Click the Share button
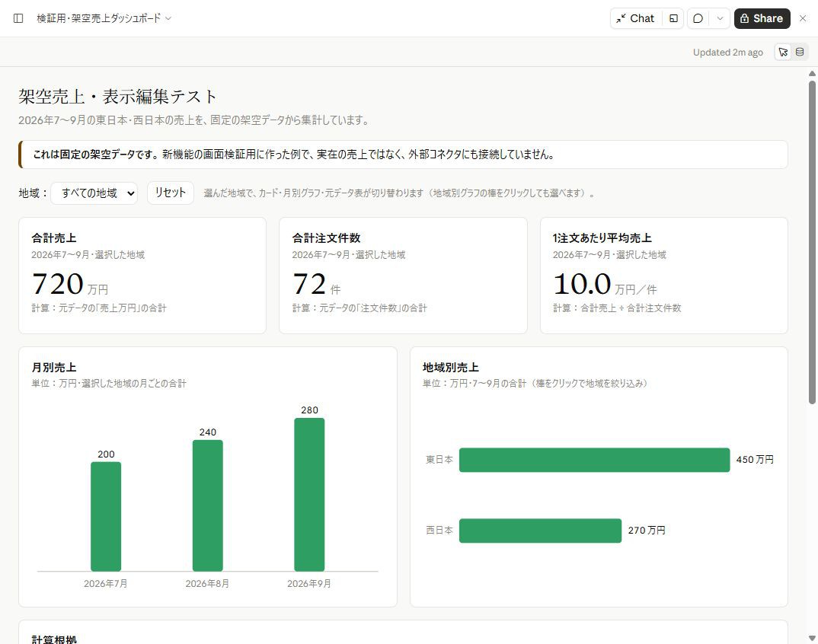 point(762,18)
